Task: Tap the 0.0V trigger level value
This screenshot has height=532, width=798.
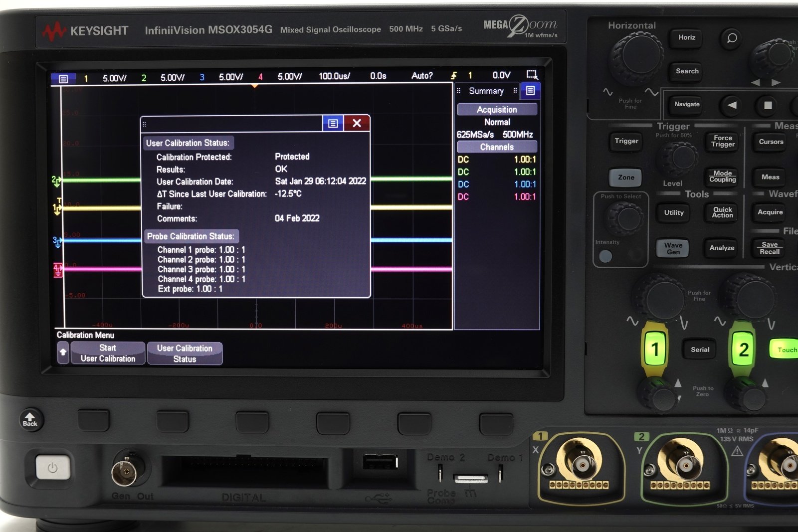Action: [x=501, y=75]
